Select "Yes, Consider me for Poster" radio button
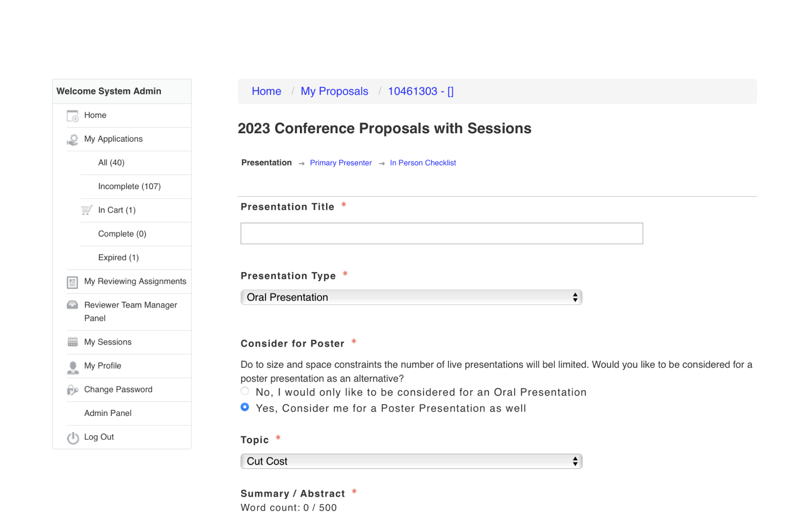The width and height of the screenshot is (809, 532). tap(245, 407)
